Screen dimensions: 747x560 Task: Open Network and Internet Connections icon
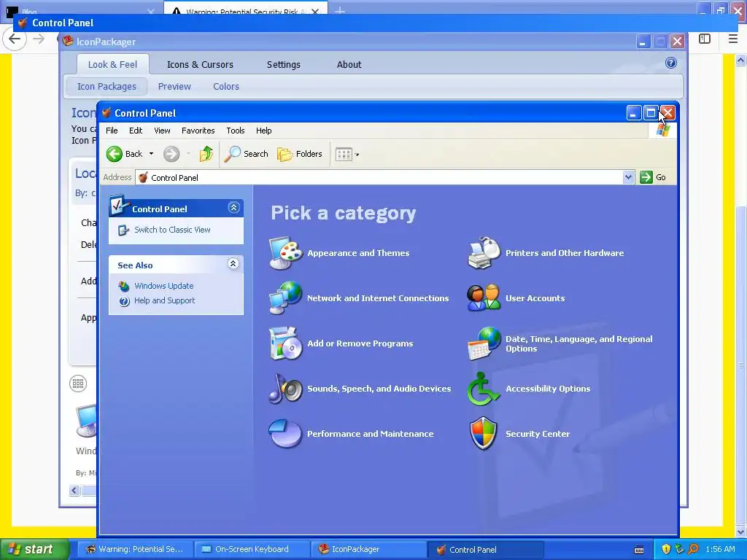(285, 297)
